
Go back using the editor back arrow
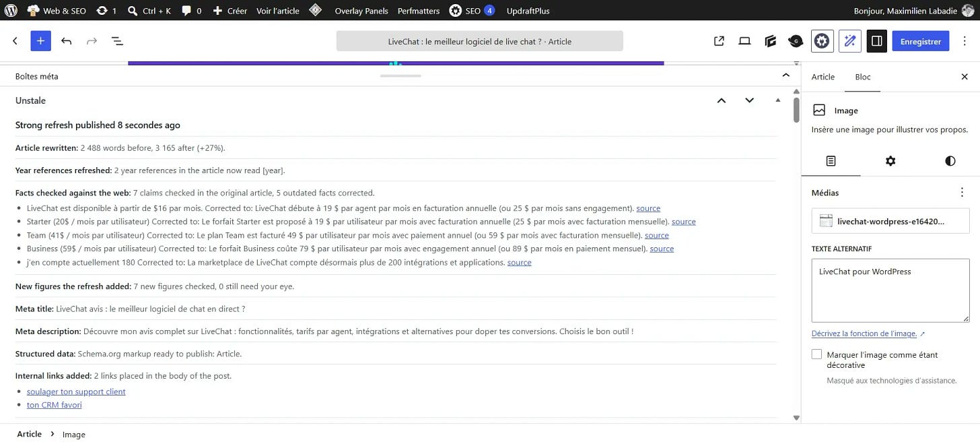[15, 41]
